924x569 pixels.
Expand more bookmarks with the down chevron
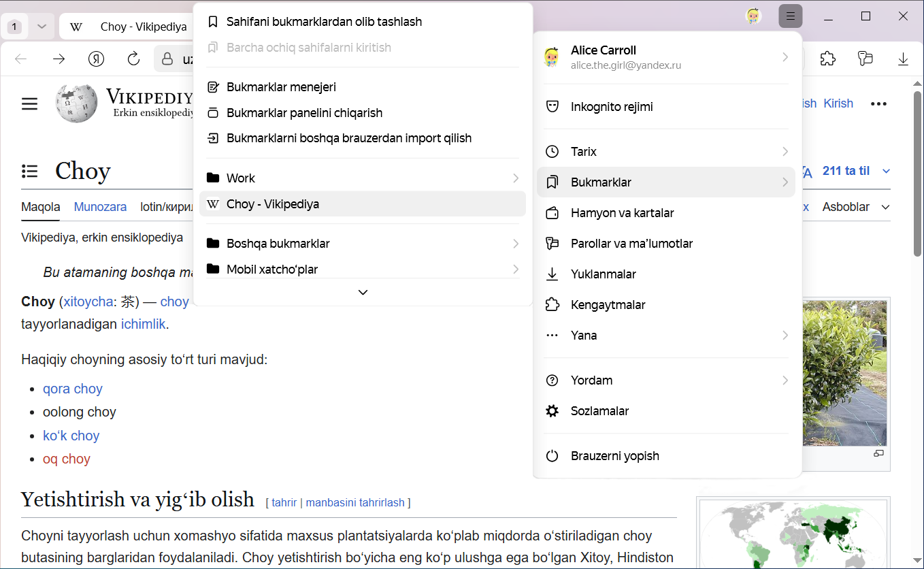tap(363, 292)
